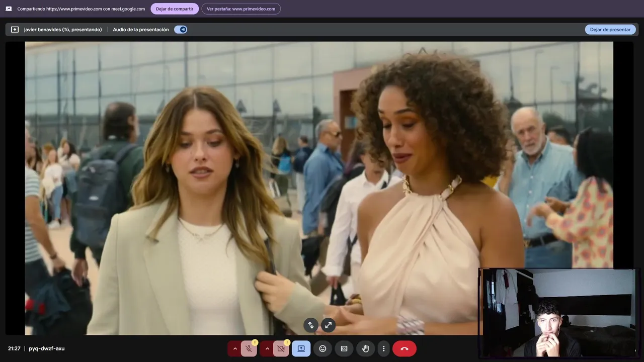This screenshot has height=362, width=644.
Task: Send an emoji reaction
Action: point(323,348)
